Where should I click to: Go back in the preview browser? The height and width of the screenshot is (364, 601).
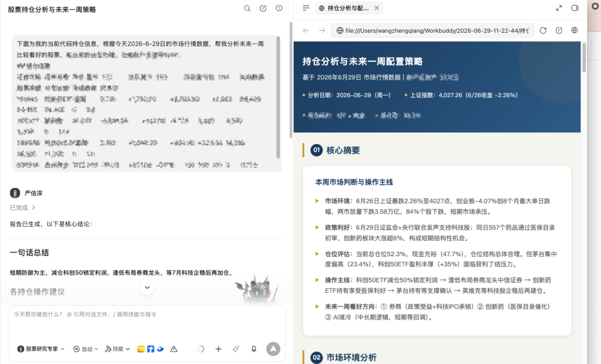pyautogui.click(x=306, y=31)
